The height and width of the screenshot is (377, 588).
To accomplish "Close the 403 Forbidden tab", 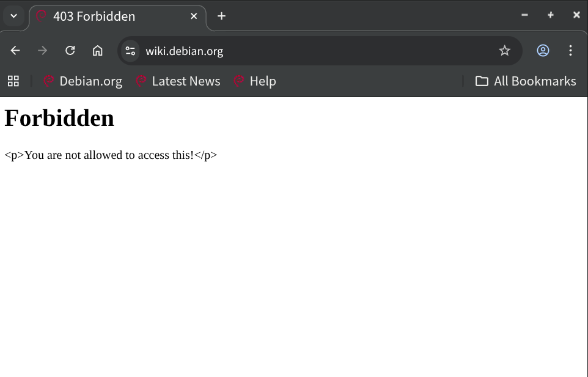I will tap(194, 16).
